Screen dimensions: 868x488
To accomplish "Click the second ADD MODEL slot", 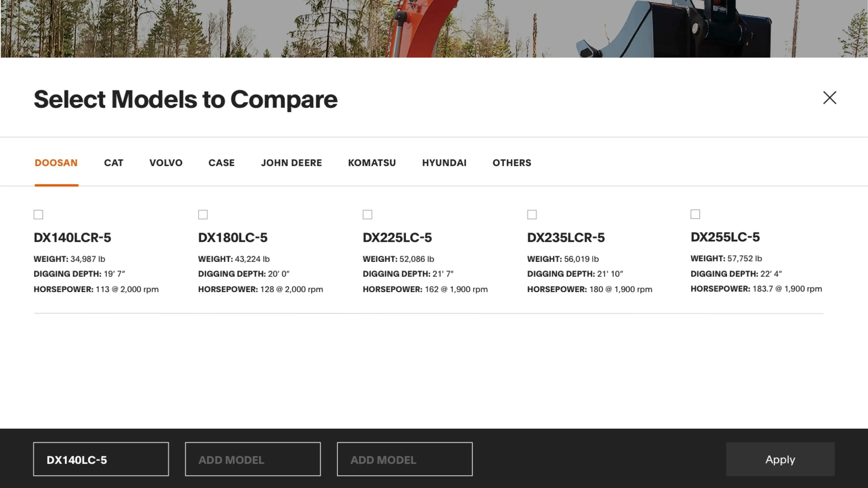I will 253,459.
